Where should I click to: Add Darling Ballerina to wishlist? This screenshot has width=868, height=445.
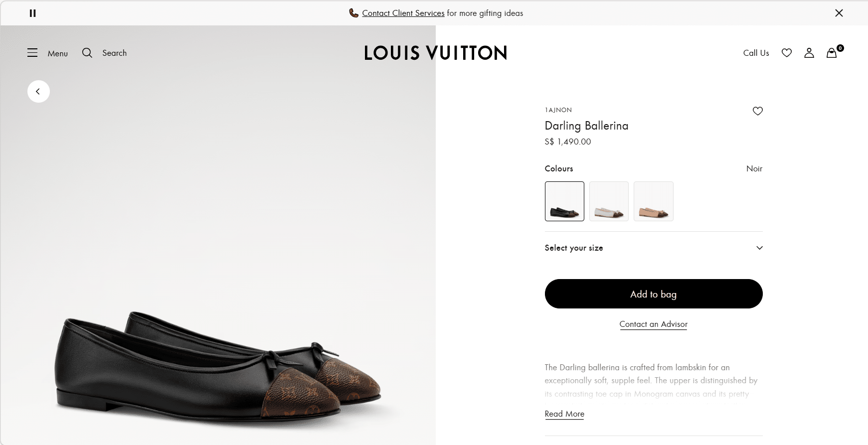tap(757, 111)
